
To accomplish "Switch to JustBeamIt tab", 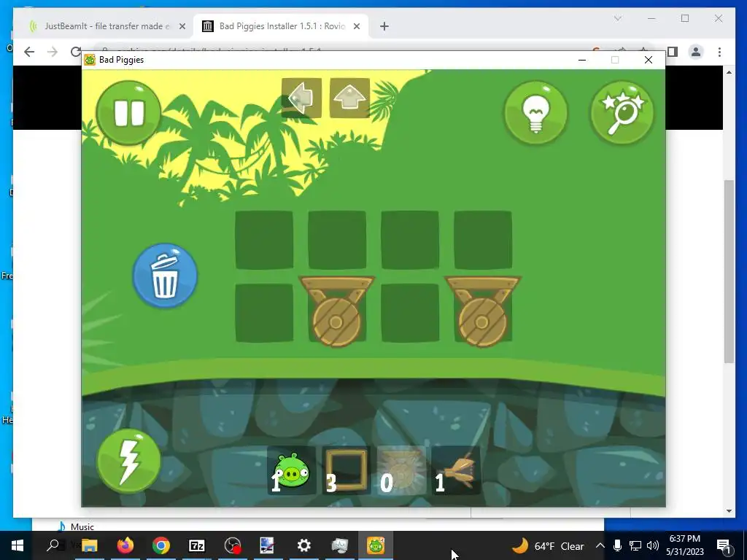I will [x=107, y=26].
